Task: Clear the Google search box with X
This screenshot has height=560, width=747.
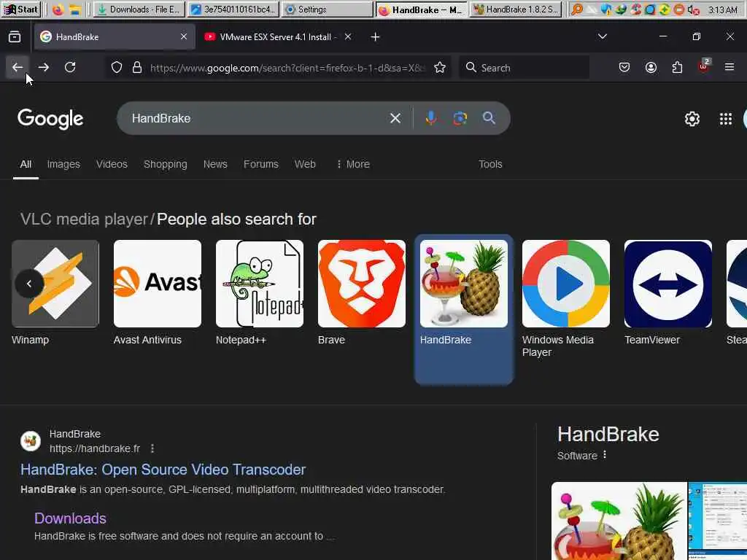Action: 395,118
